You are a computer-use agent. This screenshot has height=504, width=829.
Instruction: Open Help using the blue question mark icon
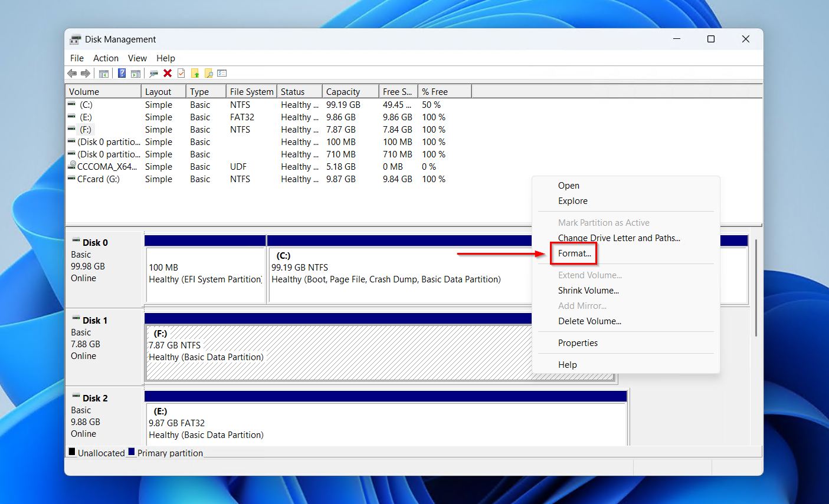point(122,73)
